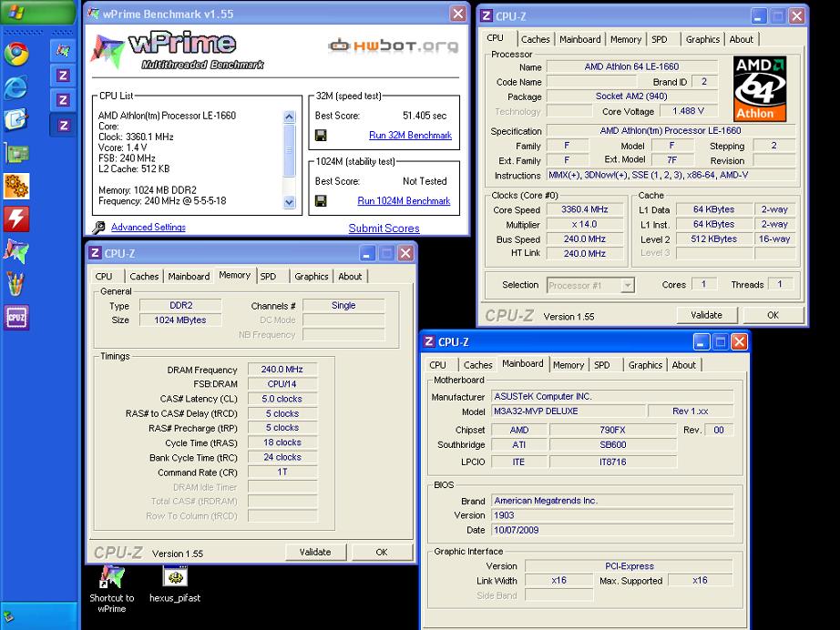
Task: Open Google Chrome from the sidebar
Action: pos(16,54)
